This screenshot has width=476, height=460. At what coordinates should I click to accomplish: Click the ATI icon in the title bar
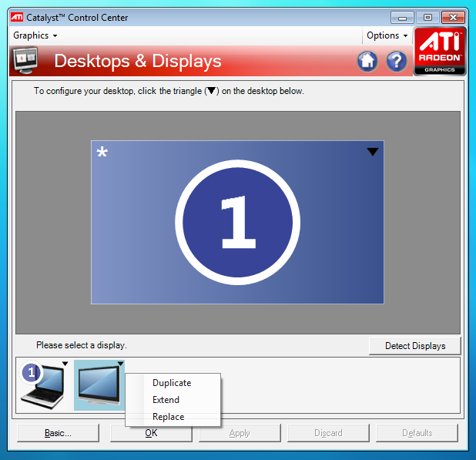(17, 17)
